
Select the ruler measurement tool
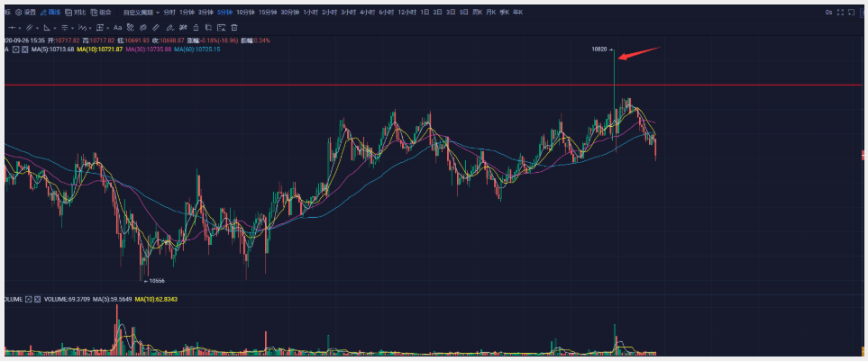[x=156, y=28]
